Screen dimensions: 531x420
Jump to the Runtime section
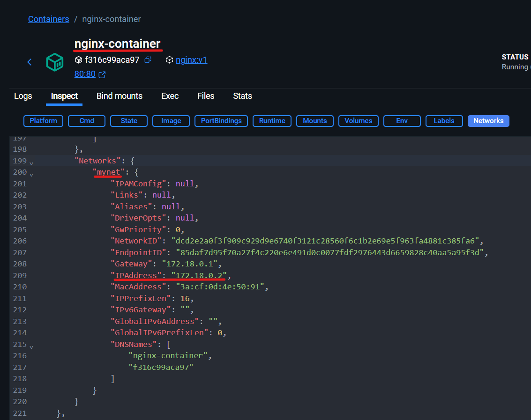272,121
